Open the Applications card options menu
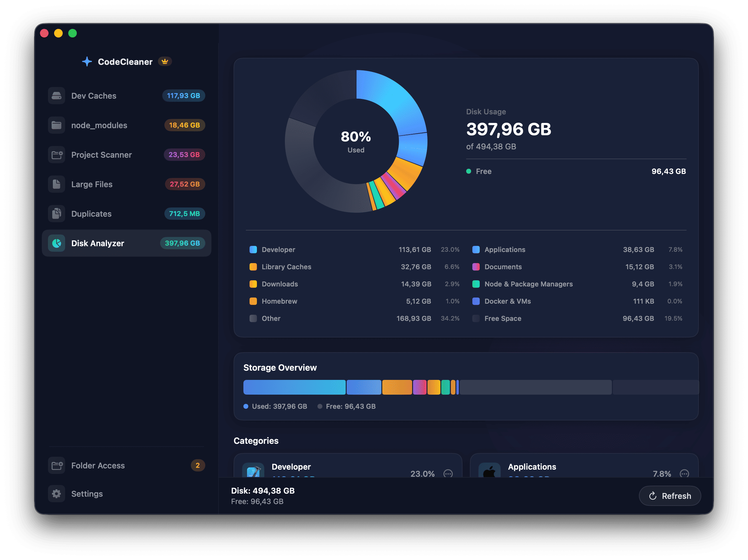 (x=684, y=474)
